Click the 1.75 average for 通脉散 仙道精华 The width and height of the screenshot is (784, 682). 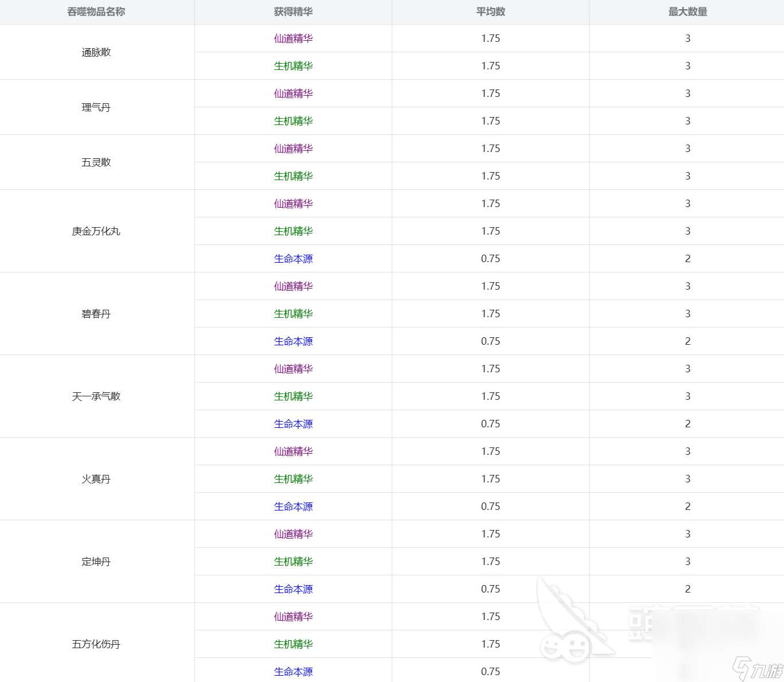tap(490, 38)
